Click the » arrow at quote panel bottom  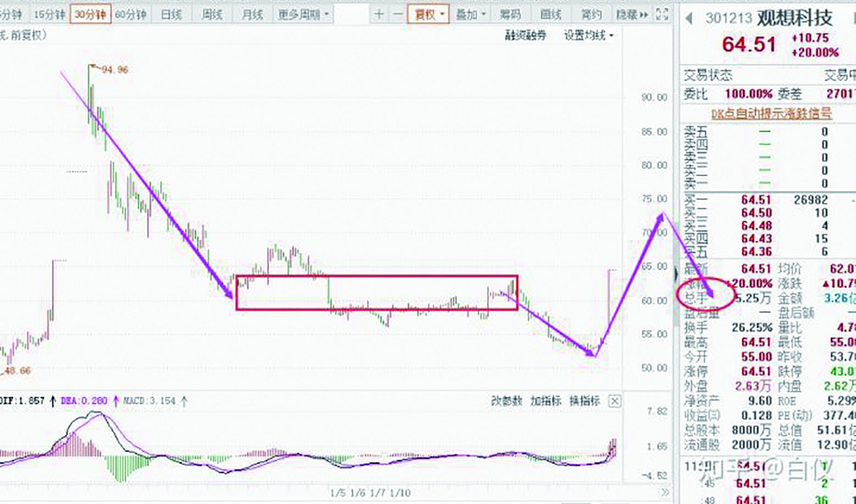tap(665, 493)
